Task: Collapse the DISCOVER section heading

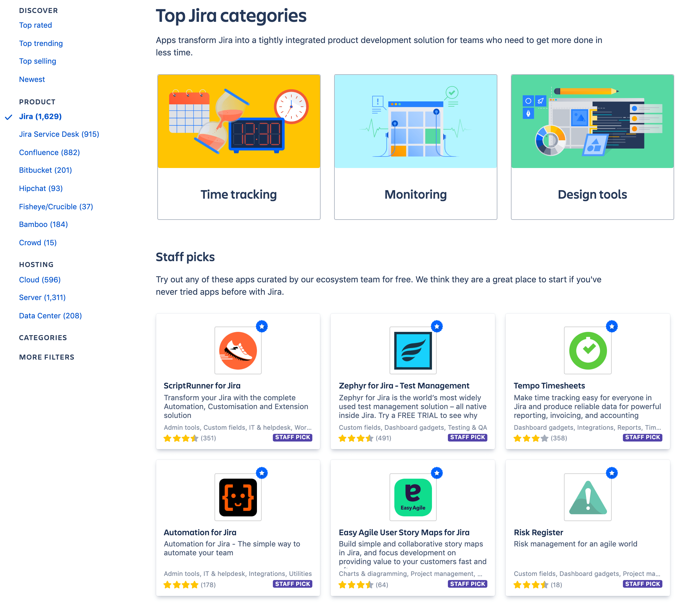Action: (39, 11)
